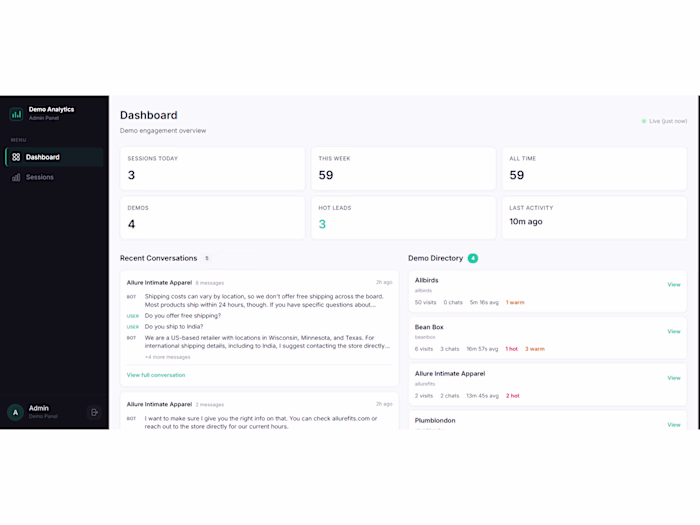Click the Allbirds directory title

(426, 280)
